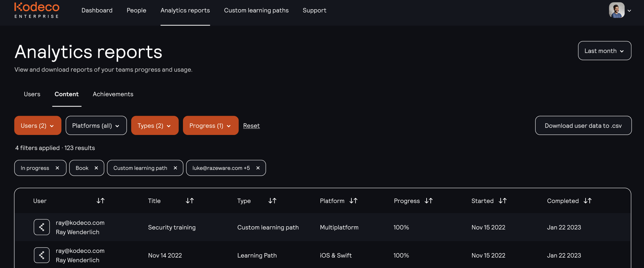Viewport: 644px width, 268px height.
Task: Sort table by Type column
Action: (x=272, y=201)
